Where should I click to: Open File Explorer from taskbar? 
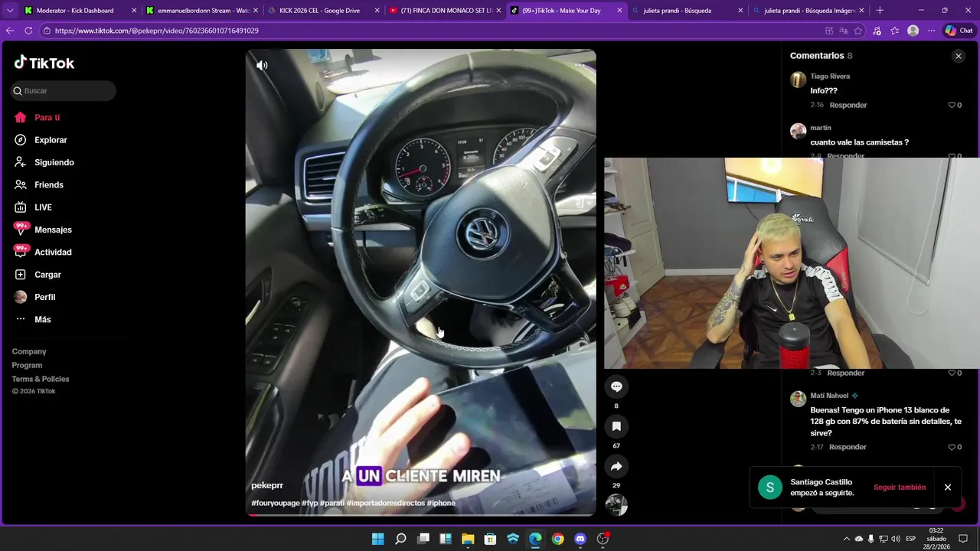click(x=468, y=539)
